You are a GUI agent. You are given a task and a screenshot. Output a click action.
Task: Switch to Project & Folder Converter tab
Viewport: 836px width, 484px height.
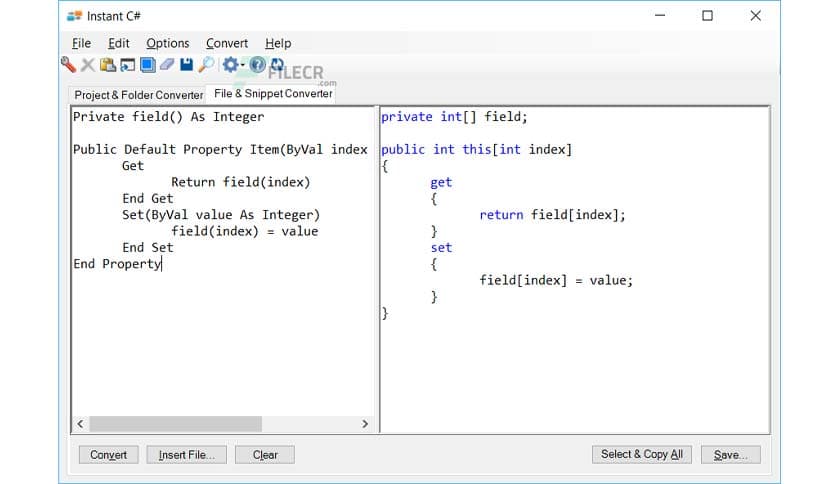[x=139, y=95]
